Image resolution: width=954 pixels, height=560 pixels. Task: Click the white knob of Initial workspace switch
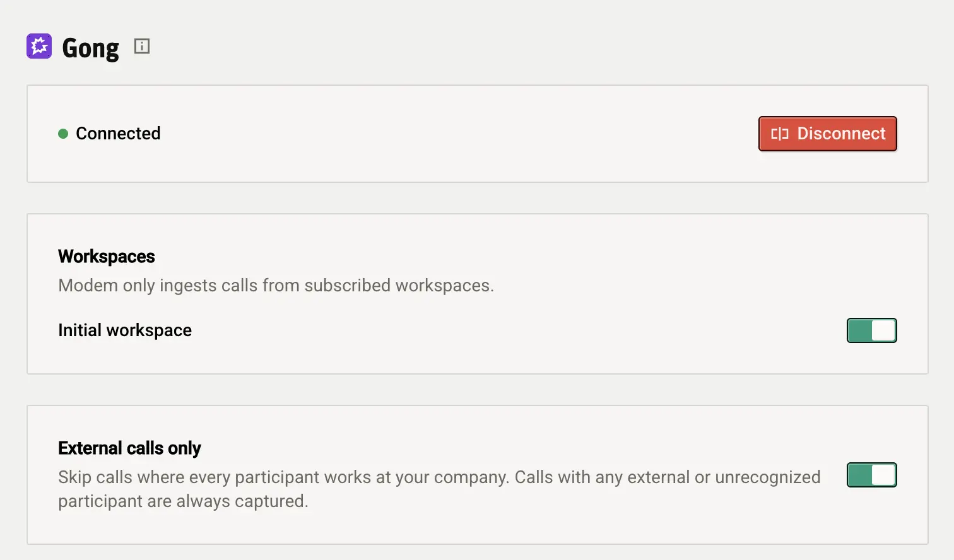click(x=883, y=330)
